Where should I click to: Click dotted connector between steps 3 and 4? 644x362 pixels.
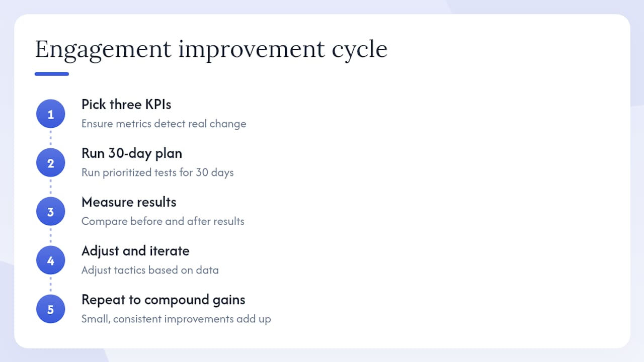tap(50, 236)
